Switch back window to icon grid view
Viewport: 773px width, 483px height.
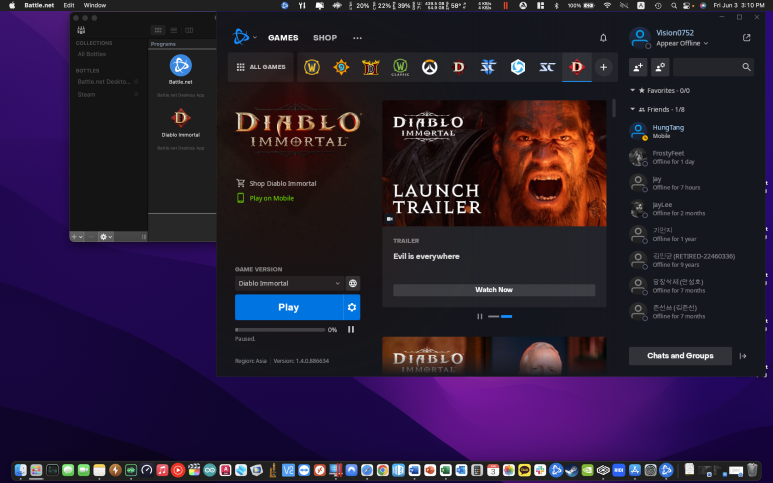click(x=158, y=31)
